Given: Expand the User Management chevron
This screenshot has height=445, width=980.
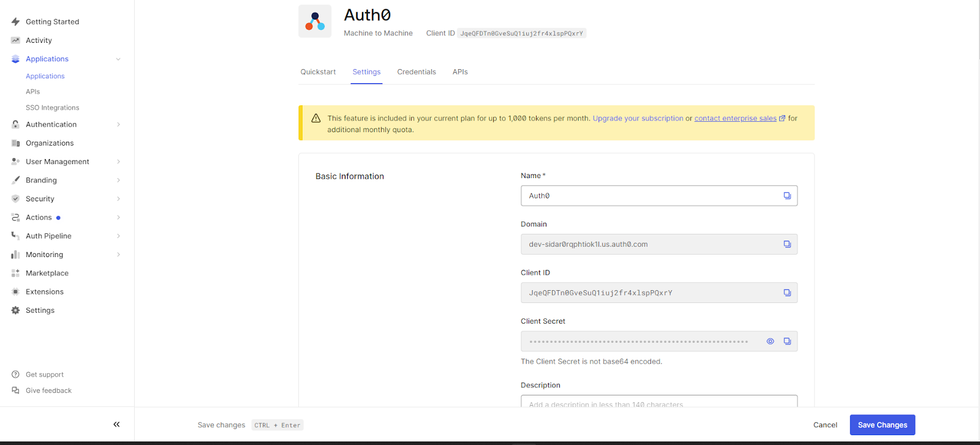Looking at the screenshot, I should [x=118, y=162].
